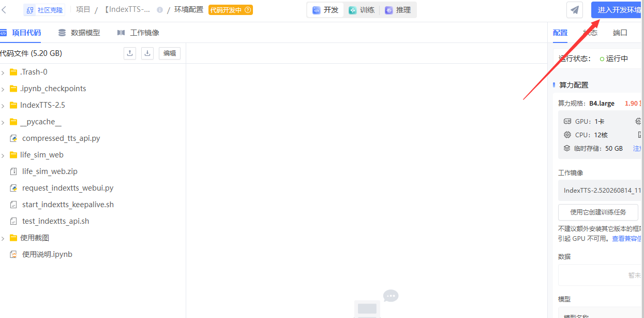Viewport: 644px width, 318px height.
Task: Click the CPU: 12核 spec entry
Action: point(586,135)
